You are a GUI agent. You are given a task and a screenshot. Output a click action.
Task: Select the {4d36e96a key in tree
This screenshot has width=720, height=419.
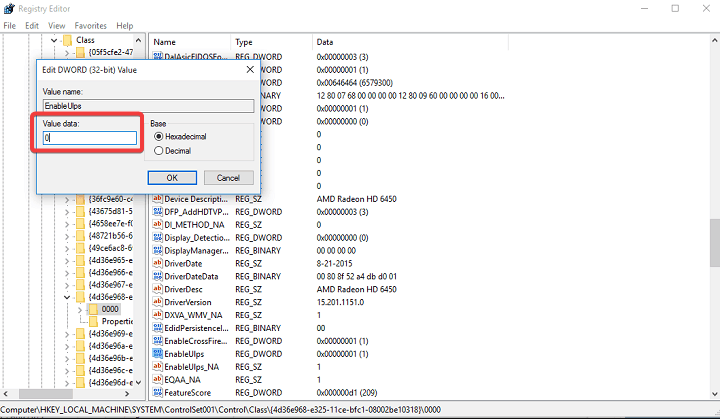point(110,346)
